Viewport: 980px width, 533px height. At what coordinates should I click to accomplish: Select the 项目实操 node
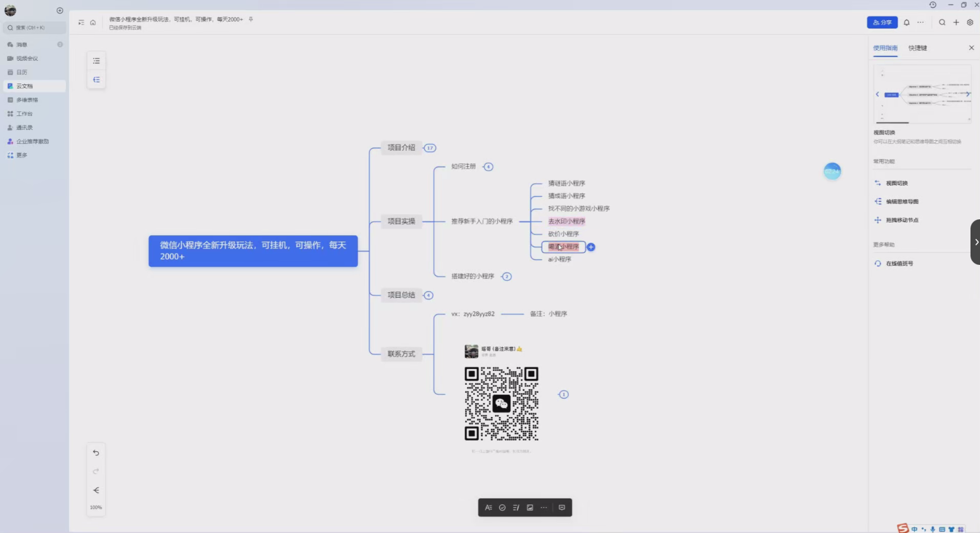(402, 221)
